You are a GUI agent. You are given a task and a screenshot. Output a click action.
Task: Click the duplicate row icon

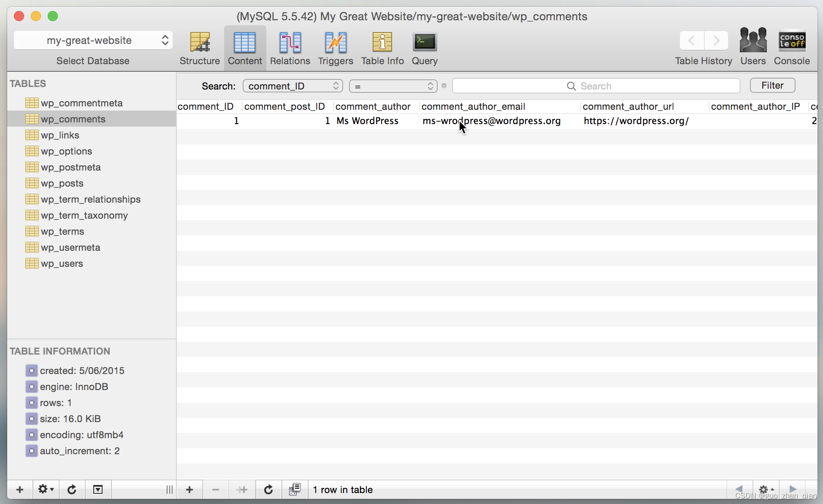click(242, 490)
